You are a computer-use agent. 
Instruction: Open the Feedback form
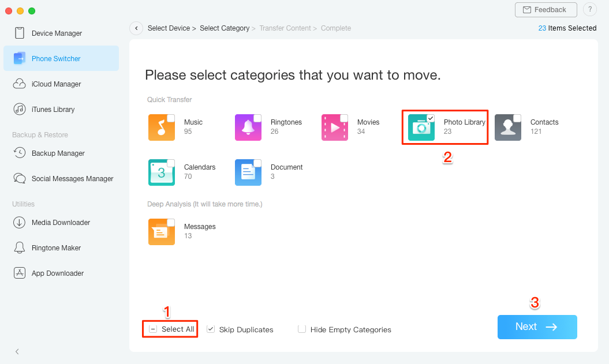[545, 10]
